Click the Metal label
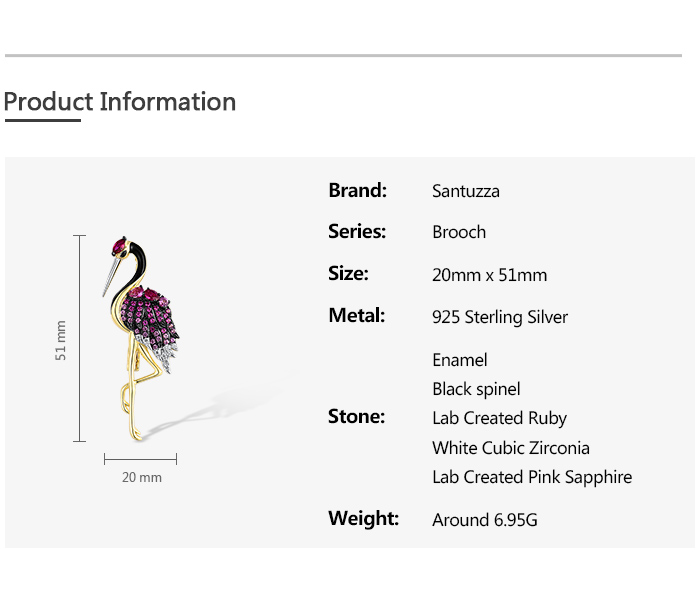700x606 pixels. pos(356,315)
